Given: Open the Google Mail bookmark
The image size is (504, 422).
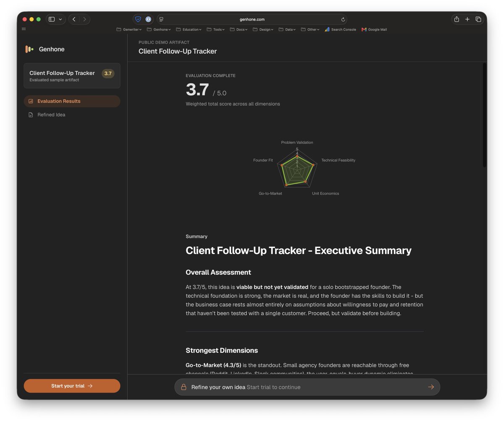Looking at the screenshot, I should (x=374, y=29).
